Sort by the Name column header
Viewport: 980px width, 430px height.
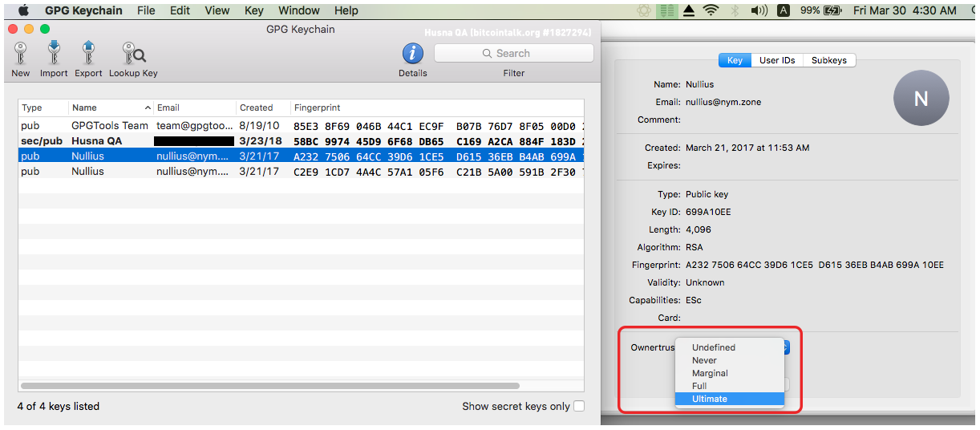point(111,107)
